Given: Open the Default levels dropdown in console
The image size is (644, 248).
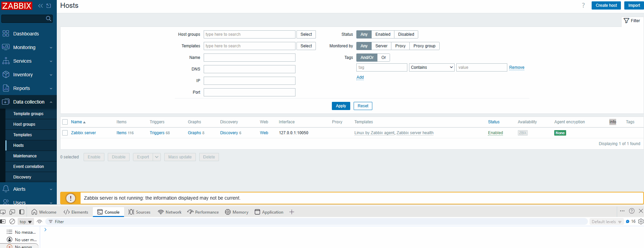Looking at the screenshot, I should (x=606, y=222).
